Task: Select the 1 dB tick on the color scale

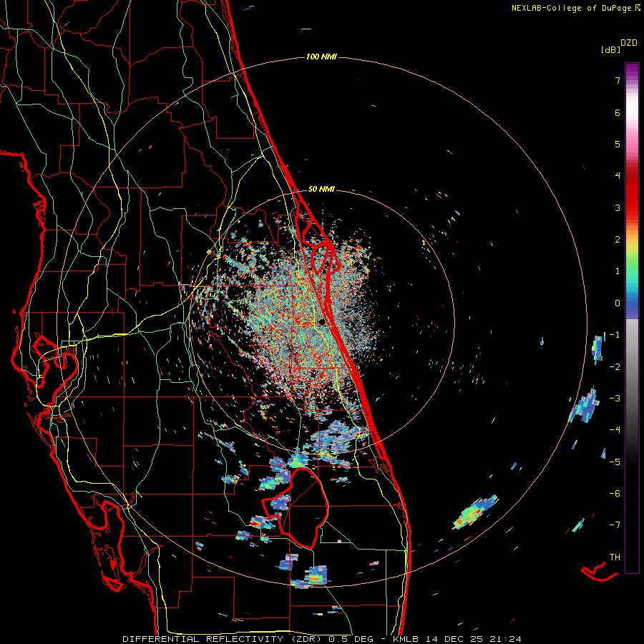Action: point(618,270)
